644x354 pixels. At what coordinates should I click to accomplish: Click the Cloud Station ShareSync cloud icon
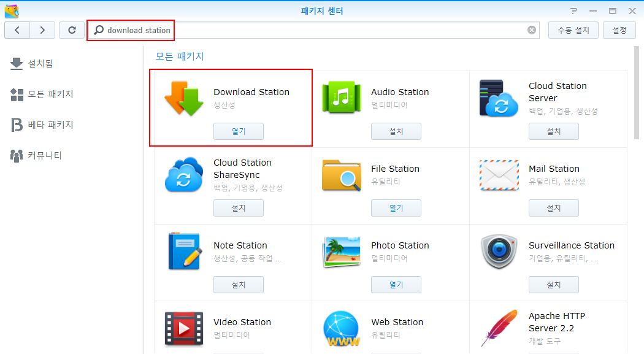[x=184, y=174]
